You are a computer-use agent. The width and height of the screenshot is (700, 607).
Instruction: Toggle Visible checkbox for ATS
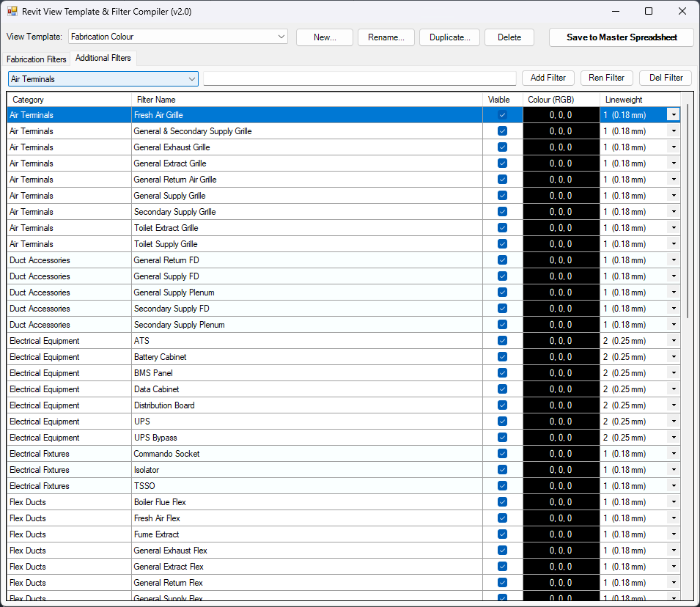(502, 341)
